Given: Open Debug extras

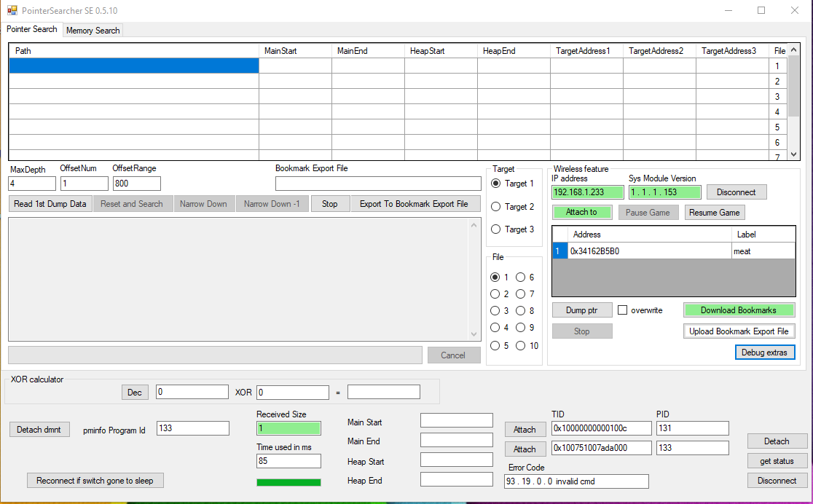Looking at the screenshot, I should tap(765, 353).
